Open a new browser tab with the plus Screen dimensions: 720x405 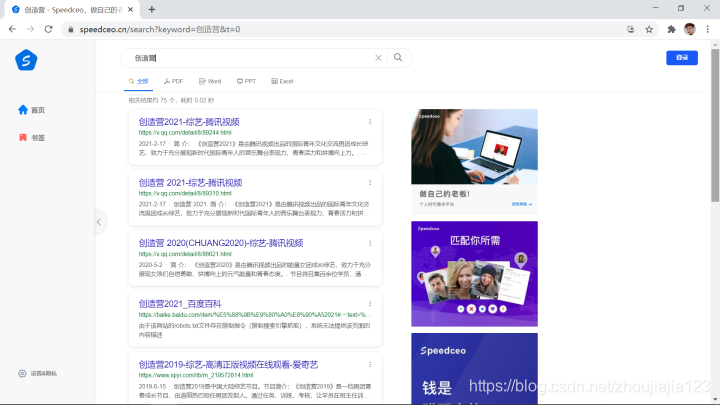pyautogui.click(x=152, y=10)
